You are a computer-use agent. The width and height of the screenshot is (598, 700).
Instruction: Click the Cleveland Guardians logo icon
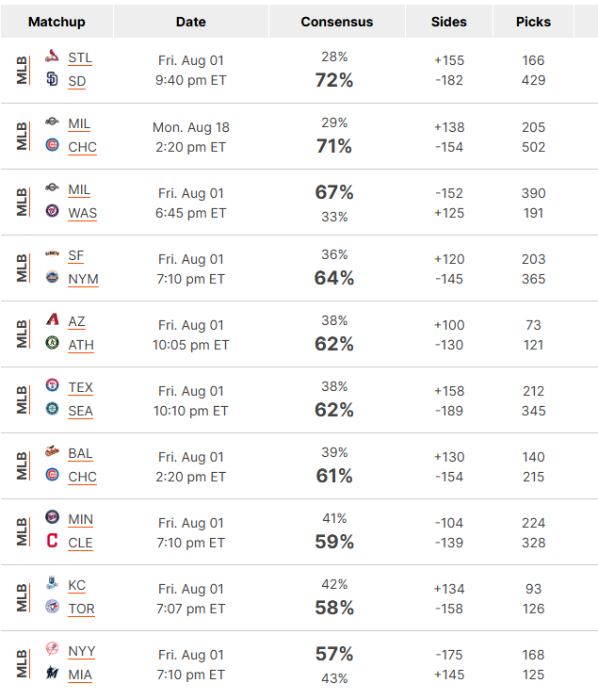coord(52,540)
